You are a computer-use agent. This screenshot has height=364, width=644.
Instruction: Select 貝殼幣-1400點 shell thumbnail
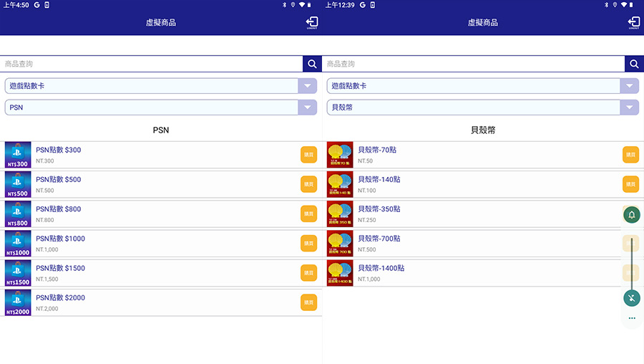340,273
